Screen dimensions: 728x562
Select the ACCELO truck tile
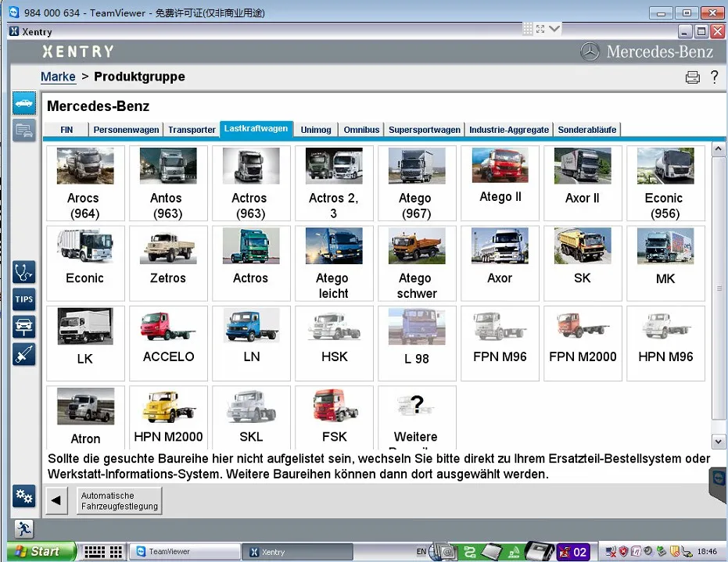[x=168, y=343]
